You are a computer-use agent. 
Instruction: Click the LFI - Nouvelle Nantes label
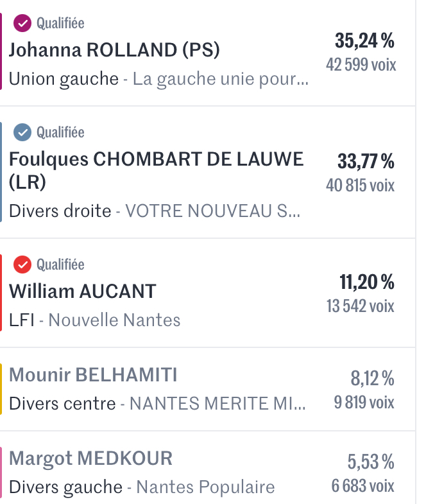[x=95, y=320]
